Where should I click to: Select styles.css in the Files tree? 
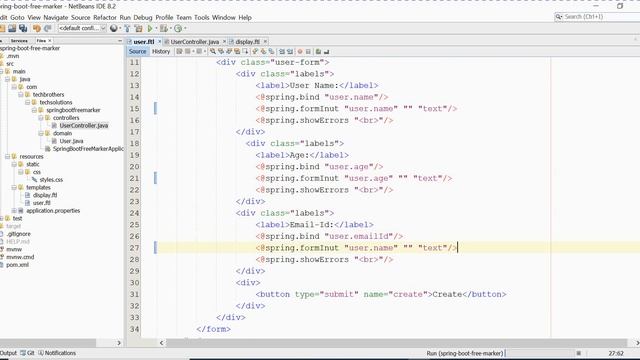pos(51,180)
